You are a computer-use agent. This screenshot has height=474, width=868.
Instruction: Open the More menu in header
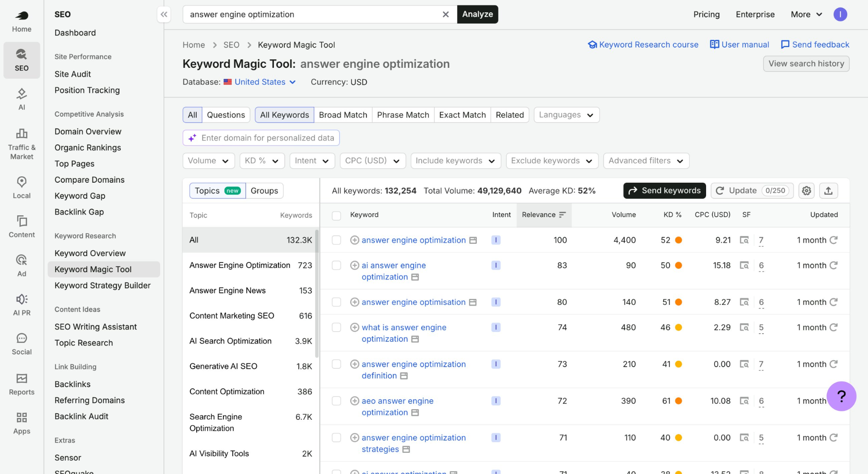click(x=806, y=14)
